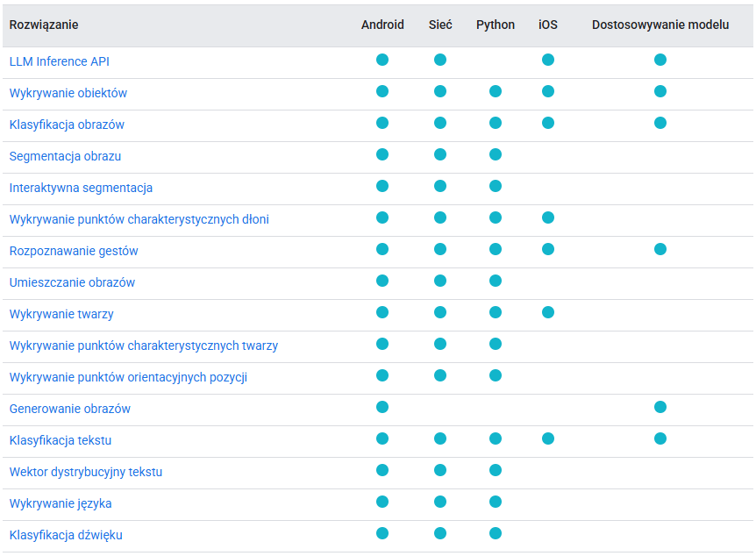Open the Klasyfikacja obrazów link
Viewport: 756px width, 556px height.
[67, 125]
